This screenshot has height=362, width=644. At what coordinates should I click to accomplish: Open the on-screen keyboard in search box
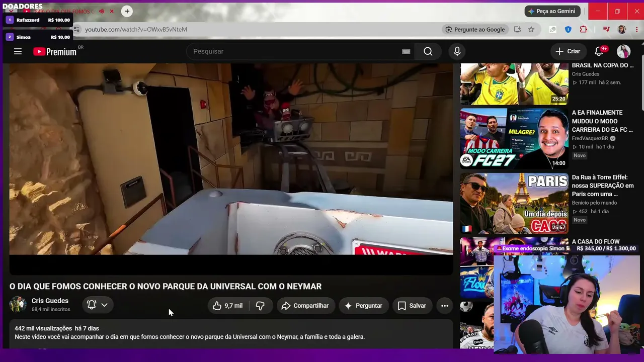click(x=406, y=51)
